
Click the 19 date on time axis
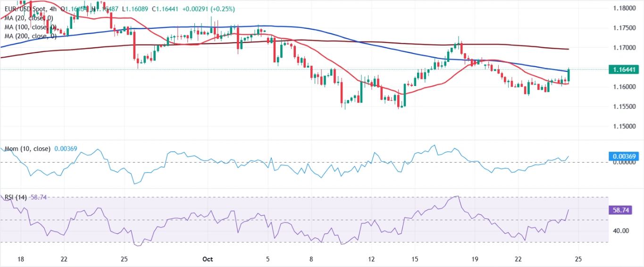pos(475,259)
